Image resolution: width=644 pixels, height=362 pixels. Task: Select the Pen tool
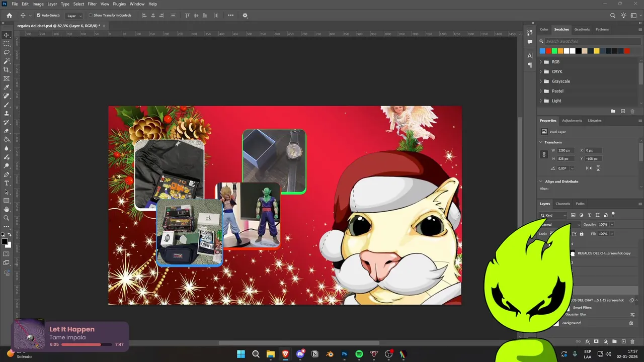[x=7, y=174]
